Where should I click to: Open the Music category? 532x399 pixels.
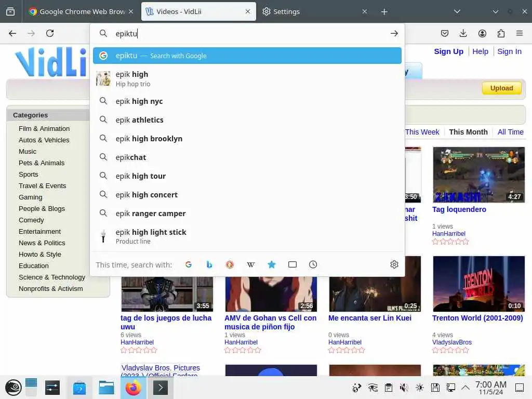[x=28, y=152]
